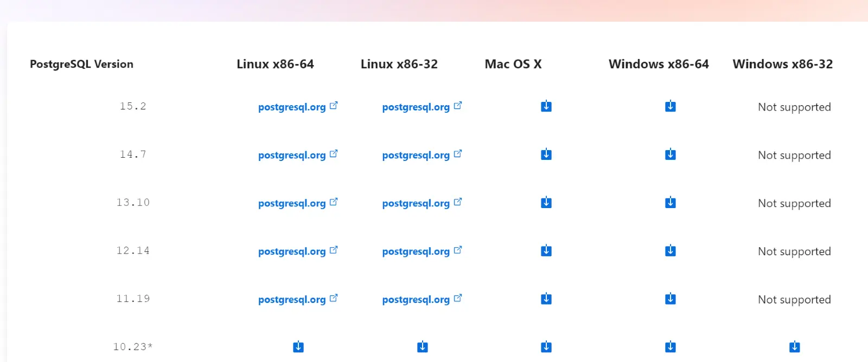This screenshot has width=868, height=362.
Task: Open postgresql.org link for 12.14 Linux x86-64
Action: point(298,251)
